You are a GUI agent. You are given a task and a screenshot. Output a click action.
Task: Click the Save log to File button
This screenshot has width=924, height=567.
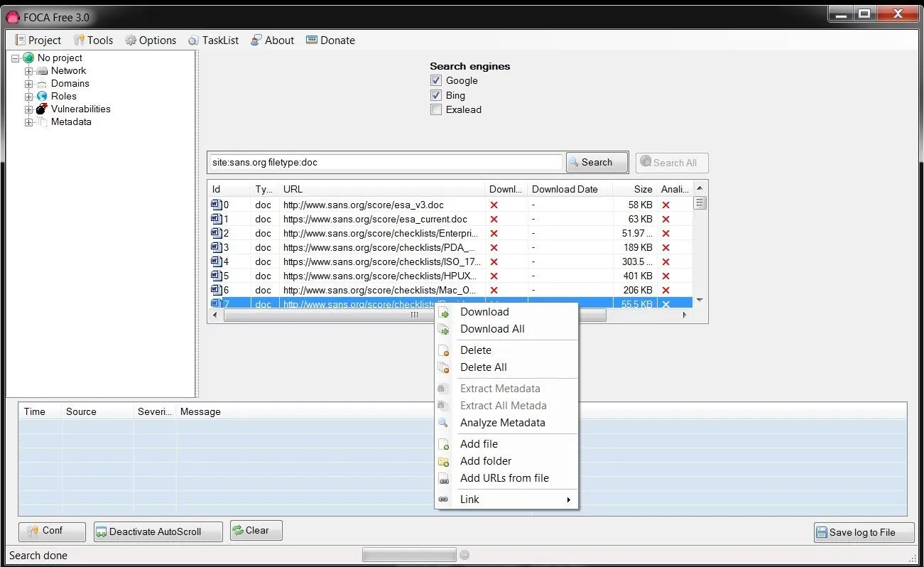tap(864, 532)
